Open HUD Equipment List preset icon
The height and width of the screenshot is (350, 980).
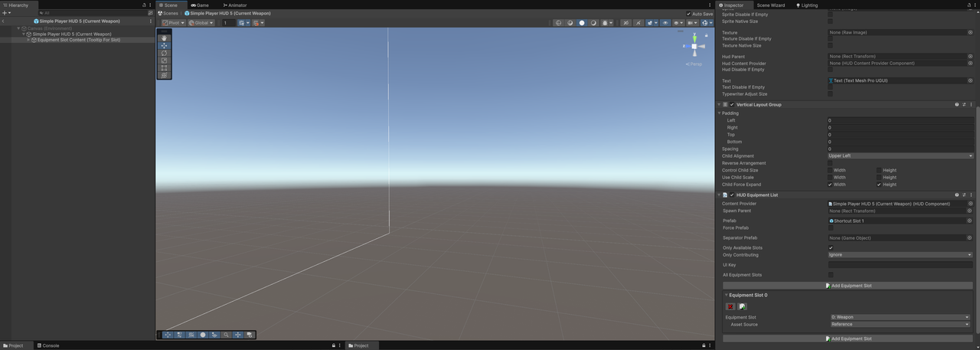(964, 195)
